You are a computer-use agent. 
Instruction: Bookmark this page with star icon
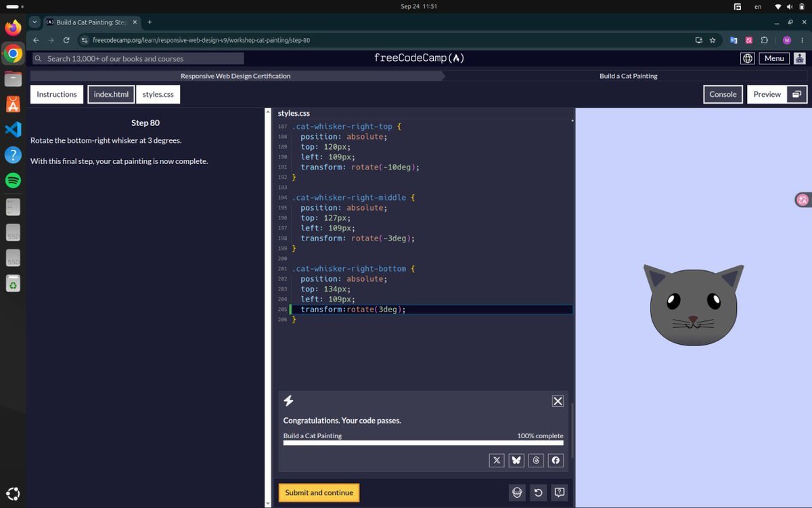[713, 40]
